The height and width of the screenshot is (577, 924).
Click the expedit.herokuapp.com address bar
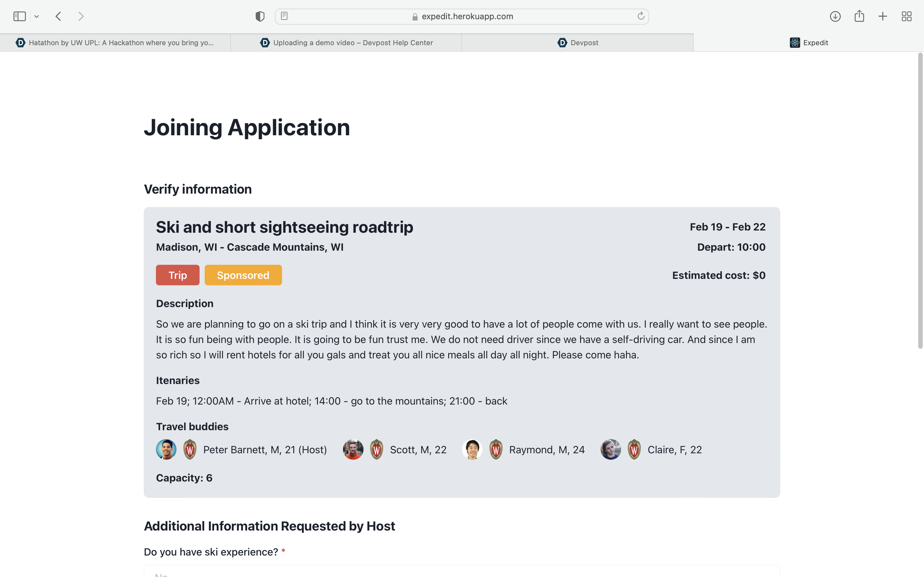click(467, 16)
